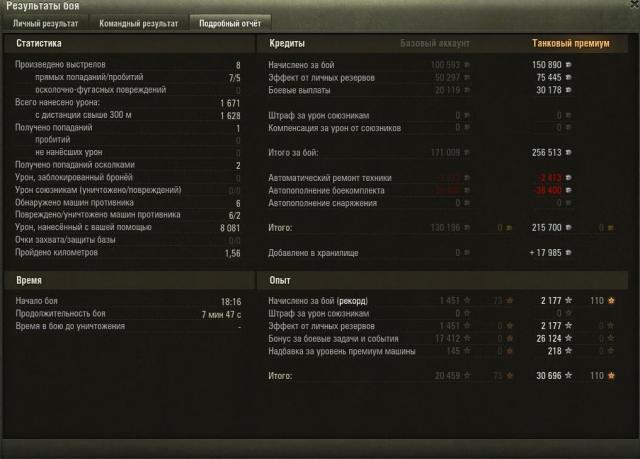Click star icon next to 30 696 total
Screen dimensions: 640x459
pos(568,376)
